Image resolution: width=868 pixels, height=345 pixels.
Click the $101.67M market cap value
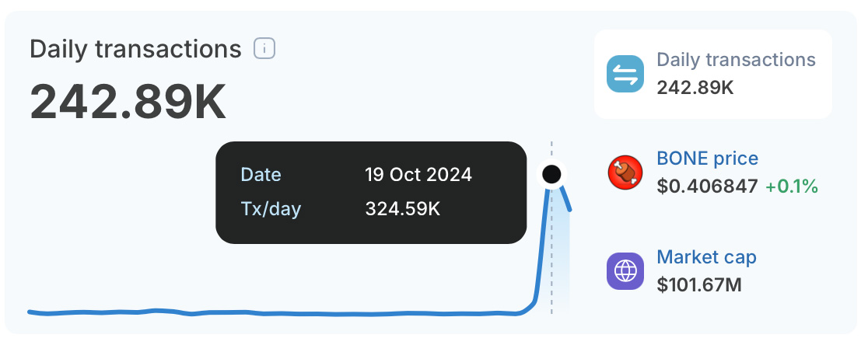pos(699,285)
